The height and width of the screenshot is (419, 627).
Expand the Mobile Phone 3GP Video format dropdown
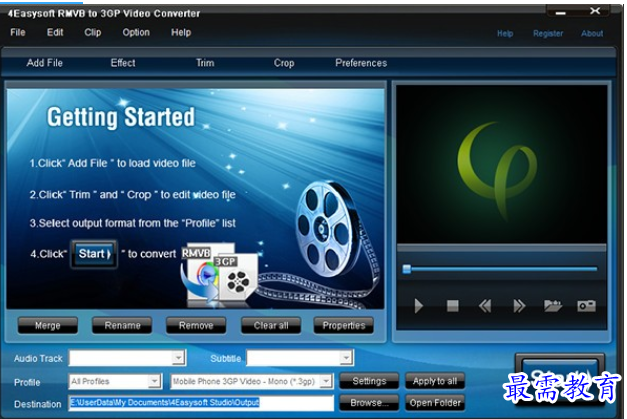coord(326,381)
